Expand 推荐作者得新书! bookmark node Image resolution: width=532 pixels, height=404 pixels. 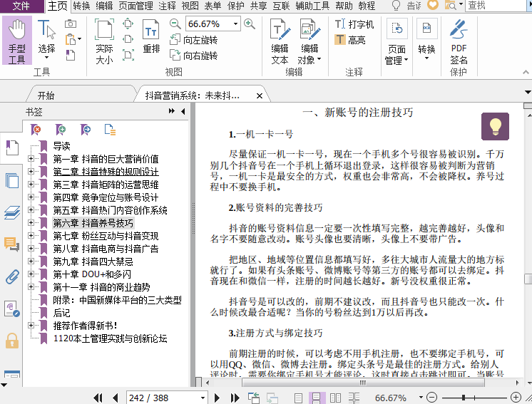coord(31,326)
